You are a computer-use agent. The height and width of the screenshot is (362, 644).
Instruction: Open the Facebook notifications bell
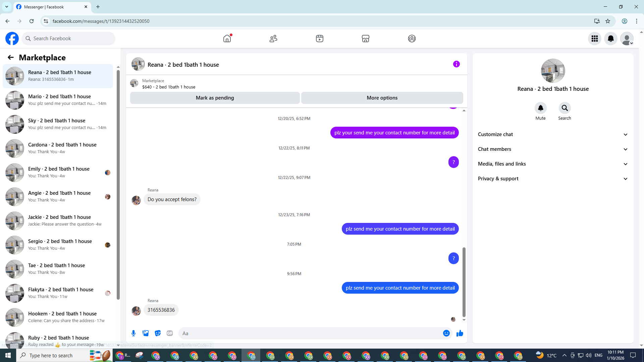pyautogui.click(x=610, y=39)
